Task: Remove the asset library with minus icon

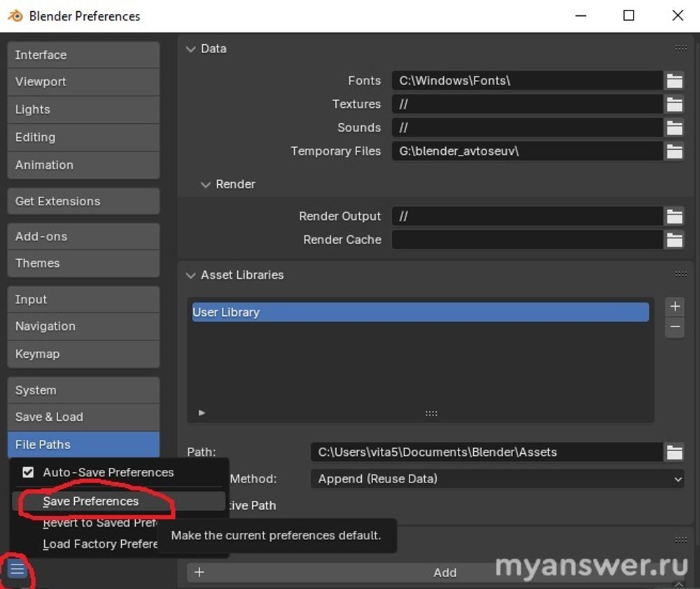Action: [675, 327]
